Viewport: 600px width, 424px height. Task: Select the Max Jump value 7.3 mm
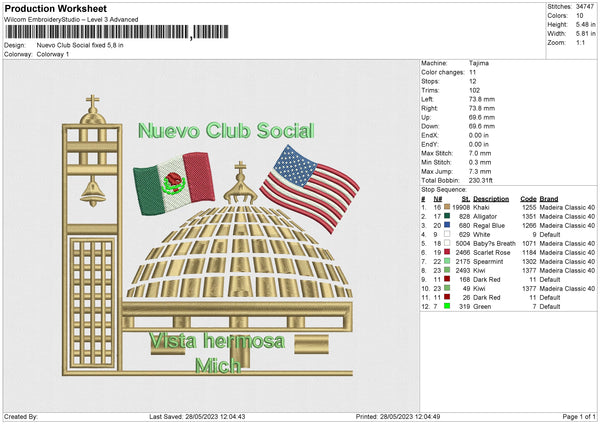pyautogui.click(x=480, y=171)
